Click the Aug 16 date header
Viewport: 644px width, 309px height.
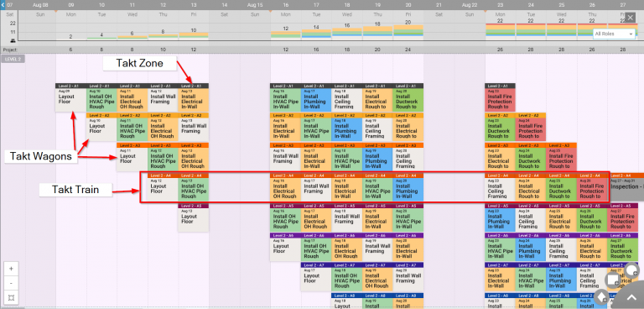click(285, 5)
